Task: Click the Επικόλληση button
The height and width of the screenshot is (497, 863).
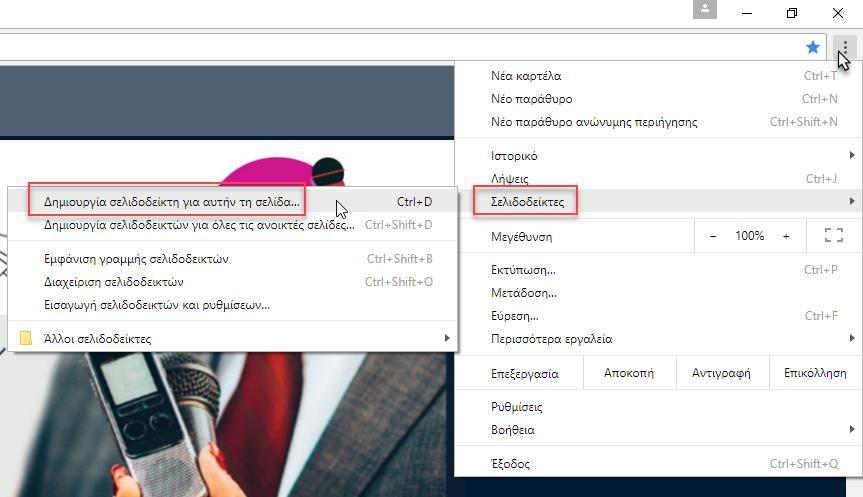Action: (x=815, y=373)
